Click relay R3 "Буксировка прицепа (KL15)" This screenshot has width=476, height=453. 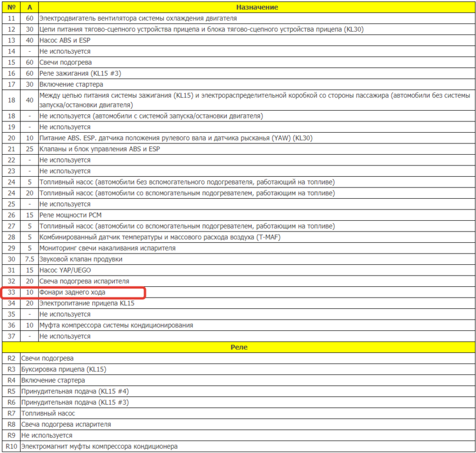64,369
